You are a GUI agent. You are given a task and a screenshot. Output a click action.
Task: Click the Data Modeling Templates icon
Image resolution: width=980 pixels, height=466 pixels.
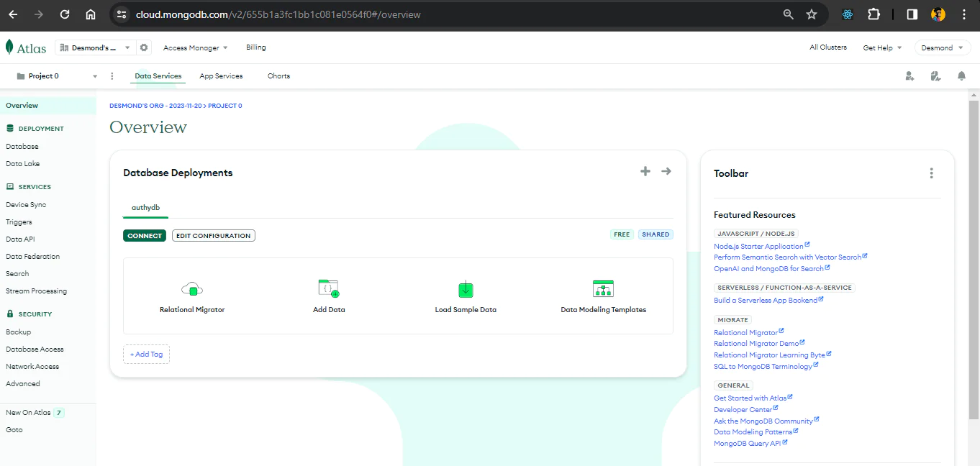pos(603,289)
